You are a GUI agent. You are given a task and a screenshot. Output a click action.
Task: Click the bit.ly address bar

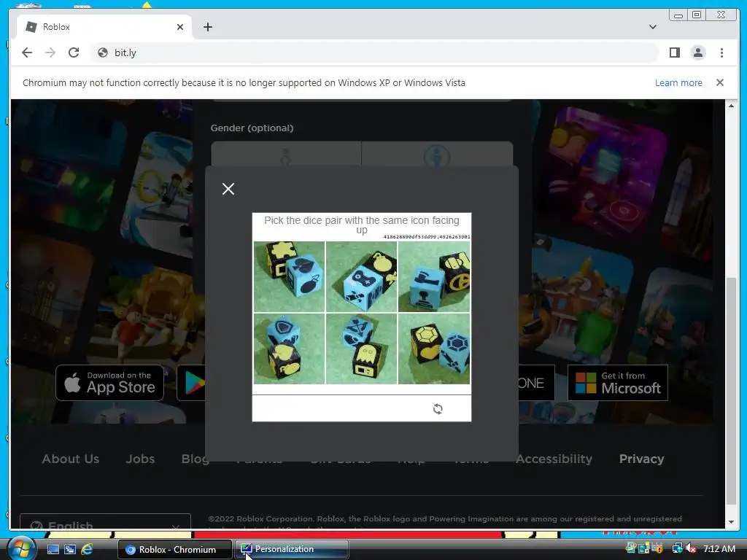[x=374, y=52]
